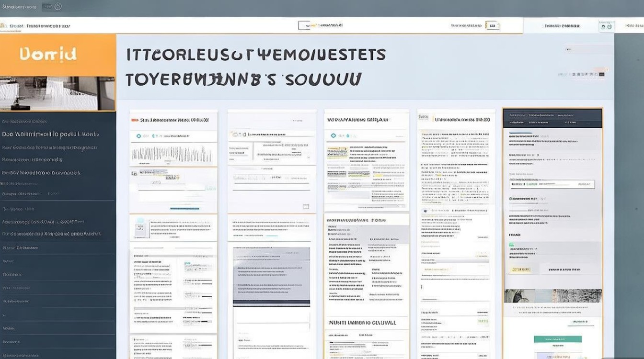Open the image strip in right panel
This screenshot has height=359, width=644.
552,295
